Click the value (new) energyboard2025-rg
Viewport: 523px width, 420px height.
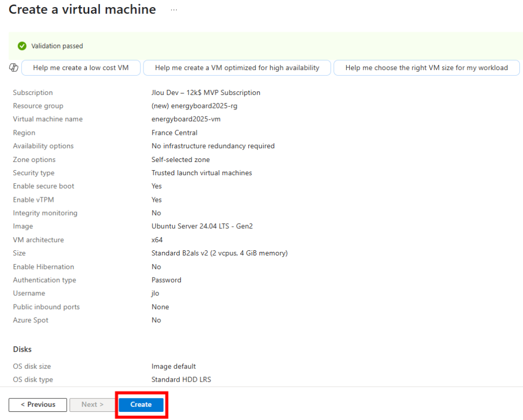pyautogui.click(x=195, y=106)
